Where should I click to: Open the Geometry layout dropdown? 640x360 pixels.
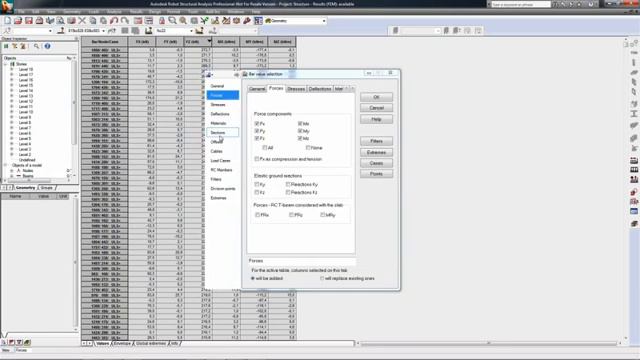click(x=324, y=20)
